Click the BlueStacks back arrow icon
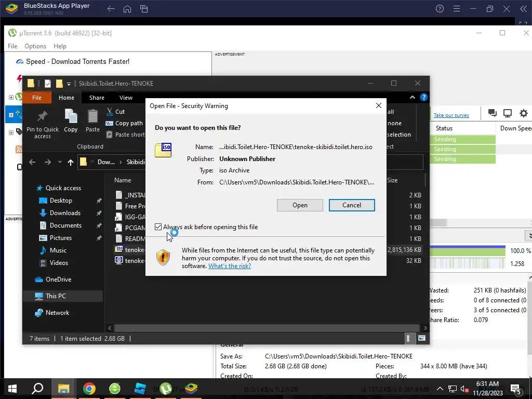 (111, 9)
